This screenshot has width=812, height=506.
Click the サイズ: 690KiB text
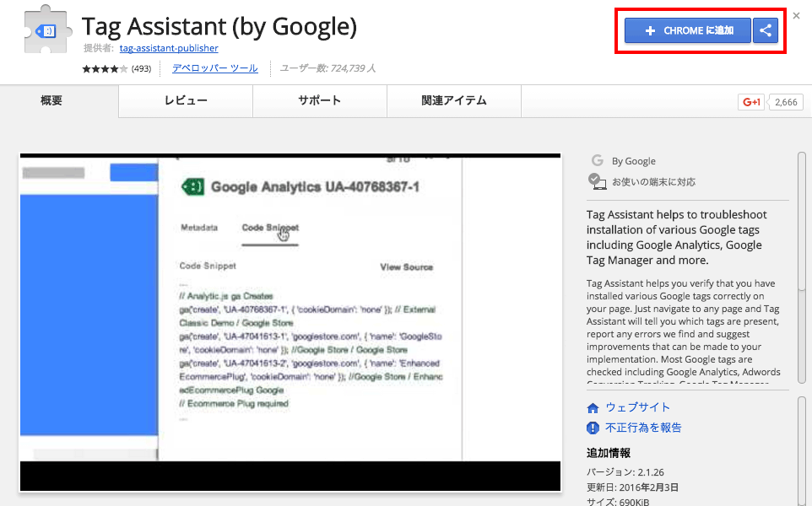click(x=618, y=501)
